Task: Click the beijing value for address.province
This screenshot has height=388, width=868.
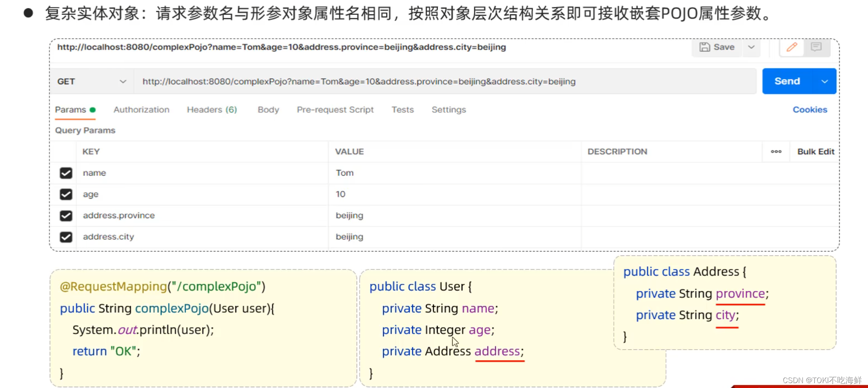Action: pos(455,216)
